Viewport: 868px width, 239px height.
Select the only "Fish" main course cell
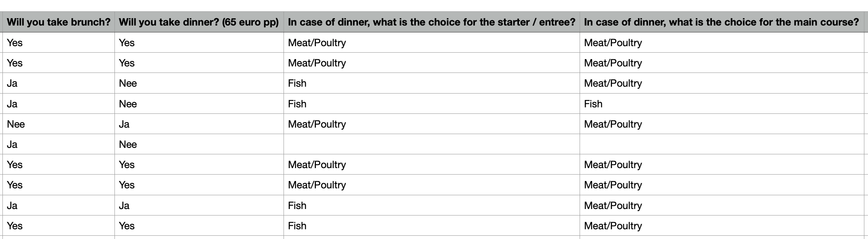pos(593,104)
